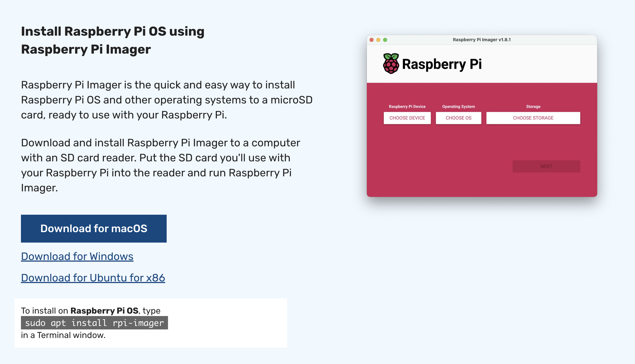Maximize the Imager window with green button
The image size is (635, 364).
pos(385,40)
